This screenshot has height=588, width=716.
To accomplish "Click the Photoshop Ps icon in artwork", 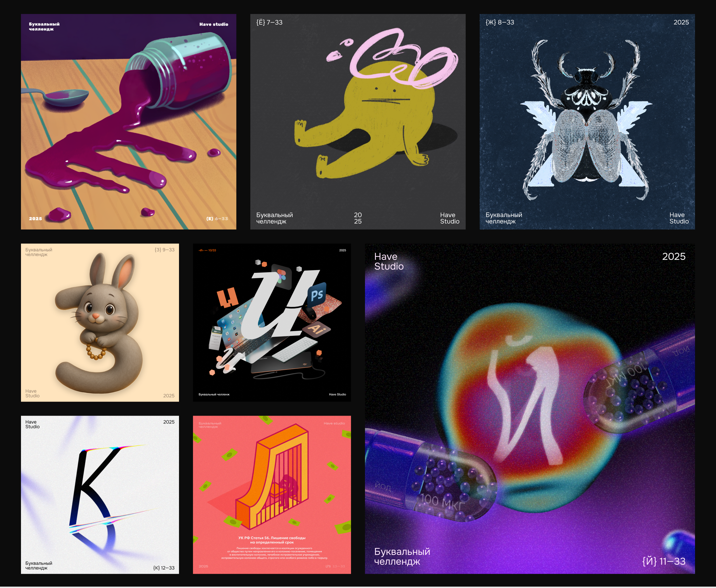I will [x=317, y=294].
